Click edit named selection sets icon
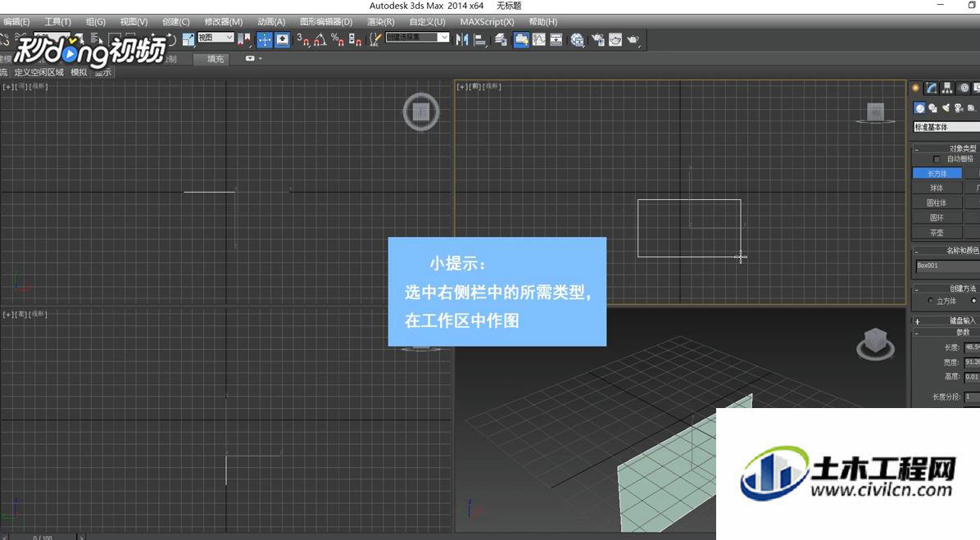 375,40
